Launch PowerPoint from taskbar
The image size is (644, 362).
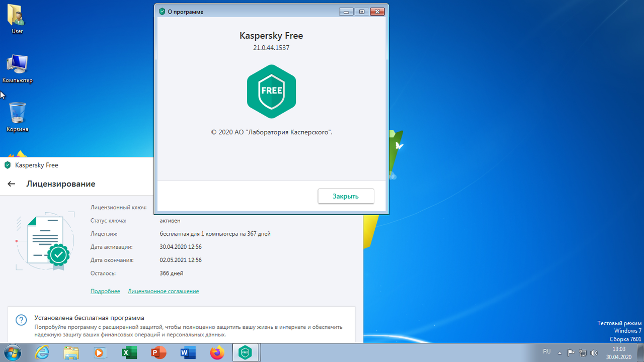(158, 353)
